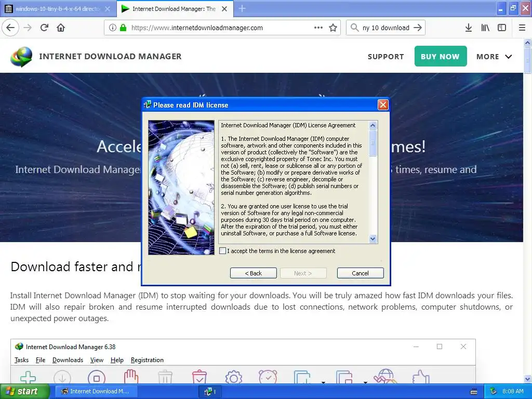Reload the current page
532x399 pixels.
click(x=44, y=28)
